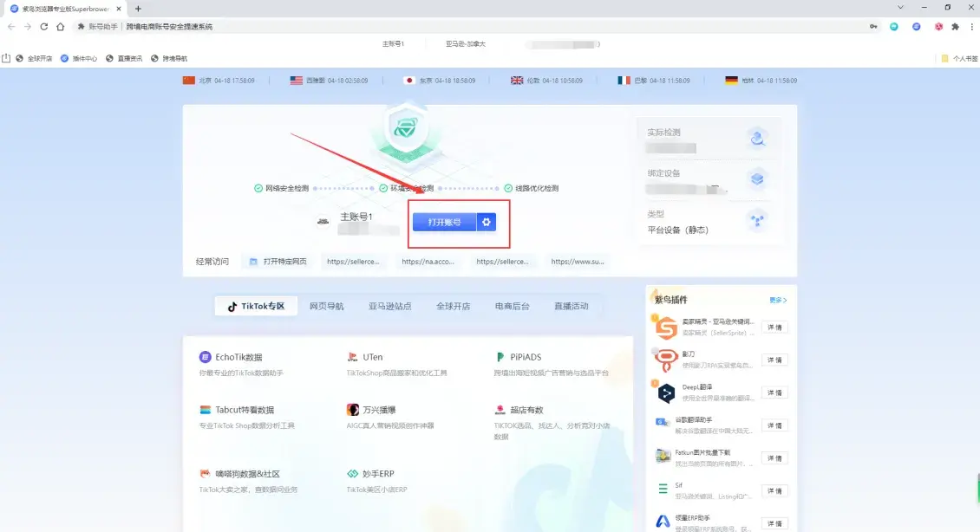Reload the current page
This screenshot has width=980, height=532.
pos(43,26)
